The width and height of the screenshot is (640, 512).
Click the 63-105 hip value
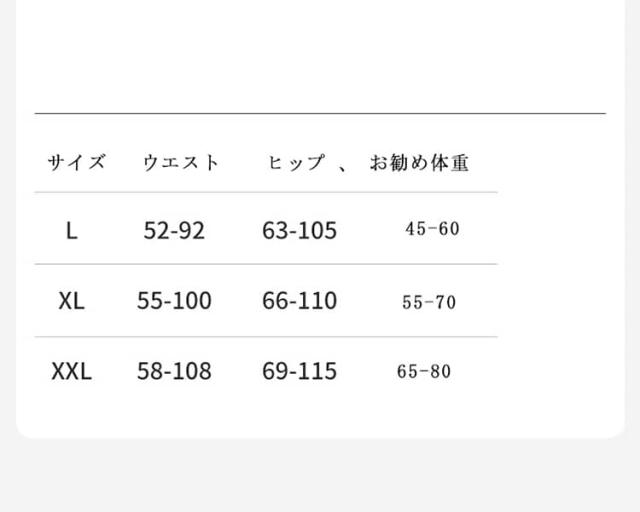tap(300, 230)
